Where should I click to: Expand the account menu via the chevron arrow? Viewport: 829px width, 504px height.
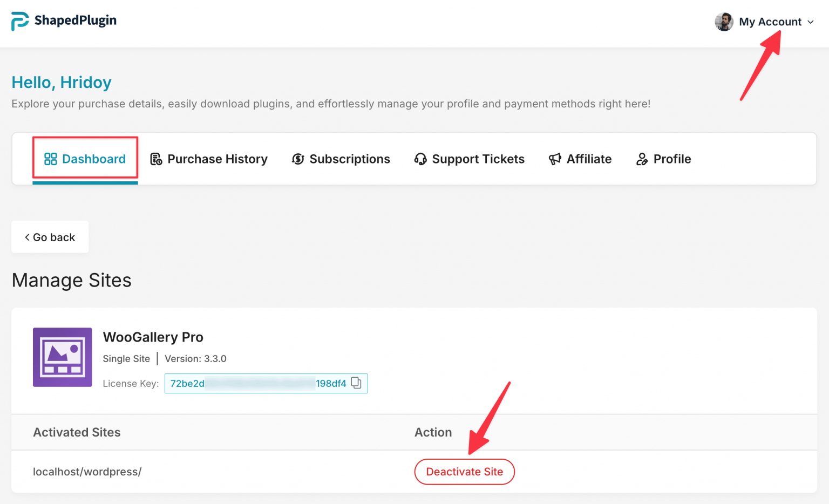811,22
